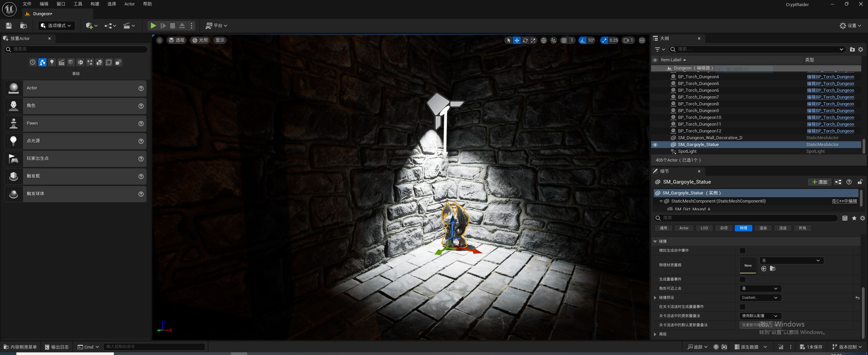This screenshot has width=868, height=355.
Task: Switch to the LOD filter tab in Details
Action: pos(704,228)
